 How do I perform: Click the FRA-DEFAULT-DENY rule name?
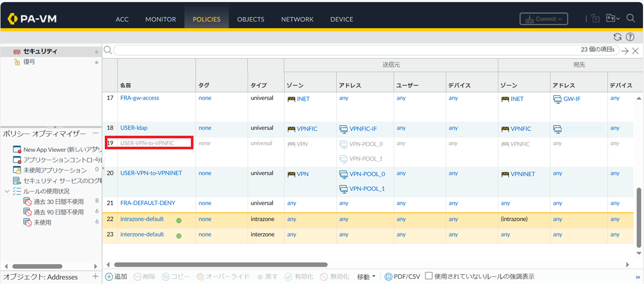(x=148, y=203)
